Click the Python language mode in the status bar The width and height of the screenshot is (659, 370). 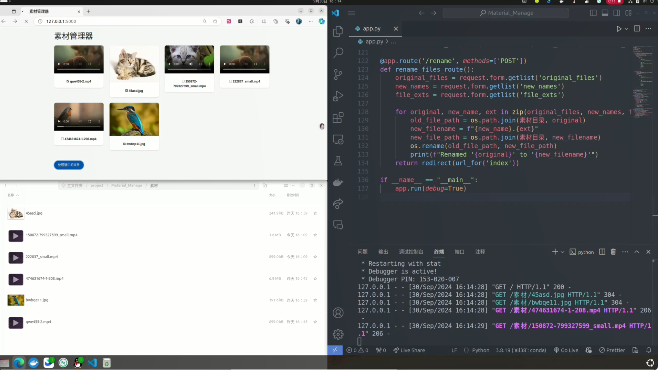pos(480,350)
